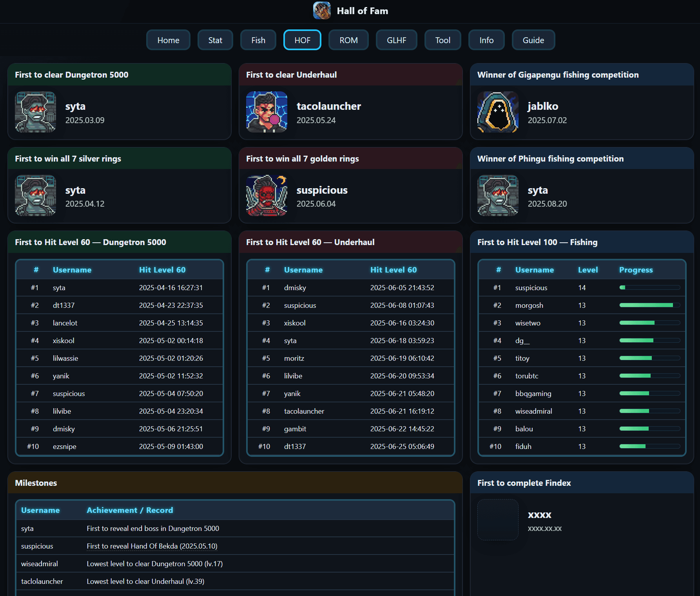
Task: Click the Info navigation button
Action: click(x=486, y=40)
